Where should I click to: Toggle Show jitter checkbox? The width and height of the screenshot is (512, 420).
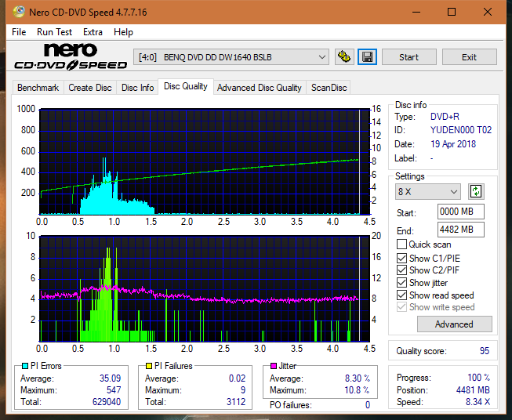point(401,283)
